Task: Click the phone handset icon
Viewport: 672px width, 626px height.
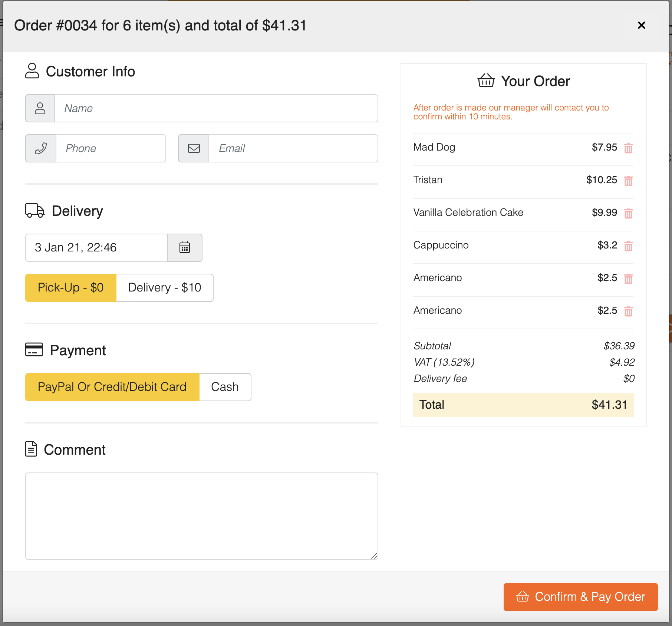Action: 41,148
